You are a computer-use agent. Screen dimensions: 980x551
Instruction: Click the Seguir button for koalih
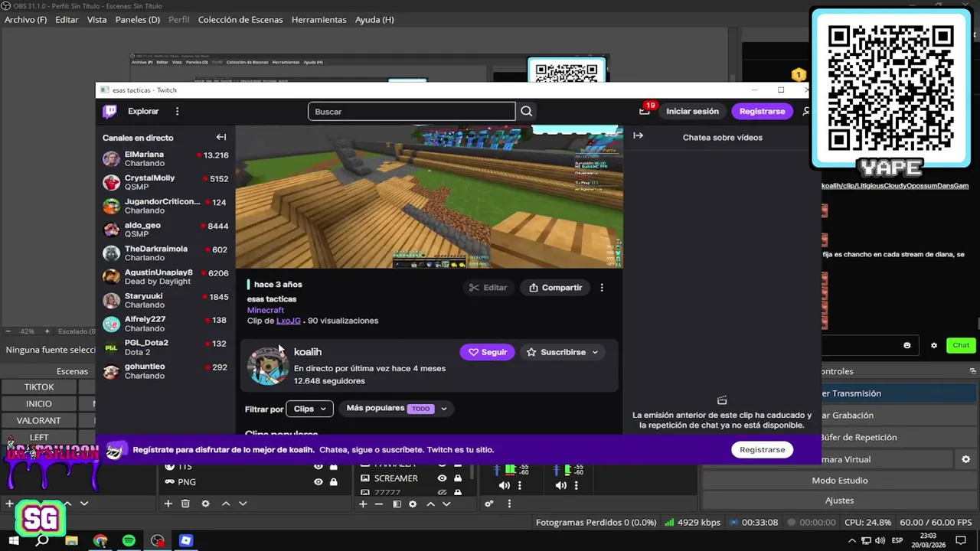(x=487, y=352)
